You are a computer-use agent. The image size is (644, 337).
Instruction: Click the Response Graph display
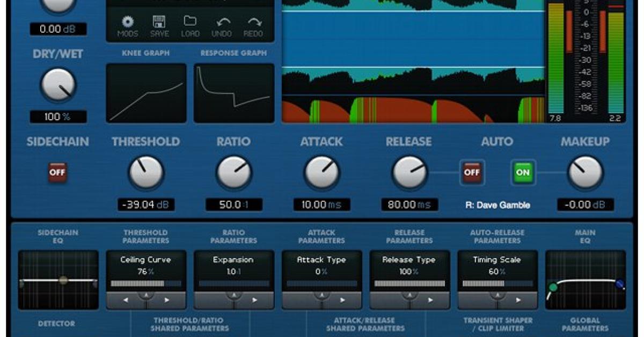[234, 93]
